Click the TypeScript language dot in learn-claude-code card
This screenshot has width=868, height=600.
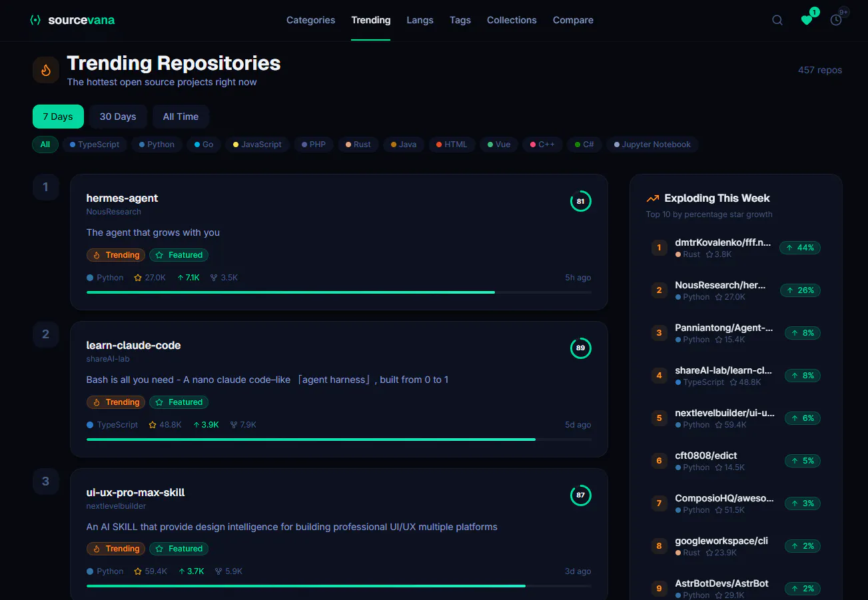(x=90, y=425)
